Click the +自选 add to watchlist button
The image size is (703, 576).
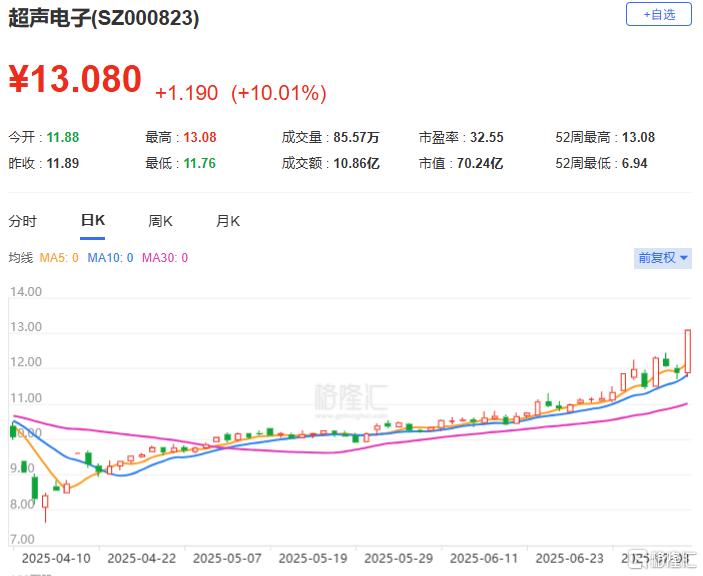point(658,15)
